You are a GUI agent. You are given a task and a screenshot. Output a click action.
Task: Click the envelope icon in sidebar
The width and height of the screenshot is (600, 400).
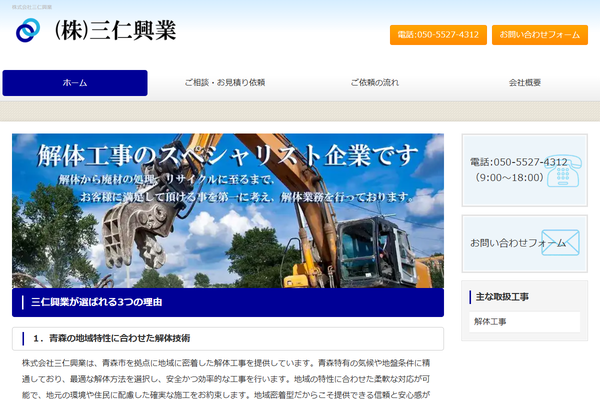click(560, 243)
